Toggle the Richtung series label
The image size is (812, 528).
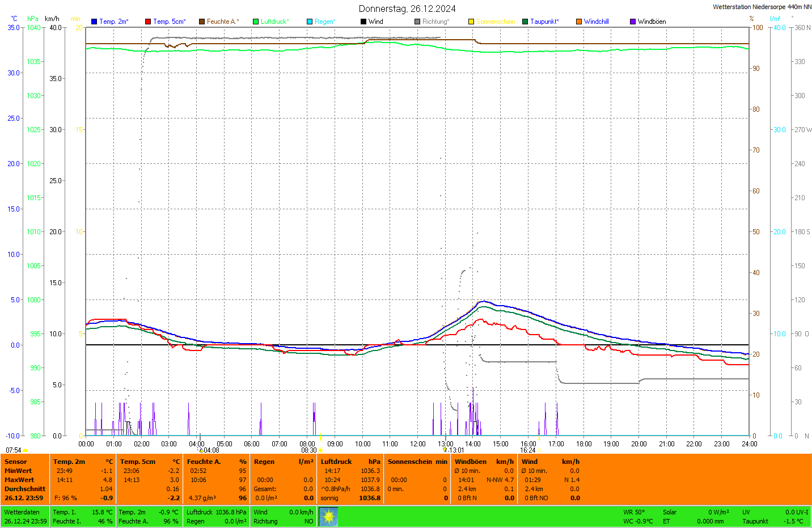(435, 22)
